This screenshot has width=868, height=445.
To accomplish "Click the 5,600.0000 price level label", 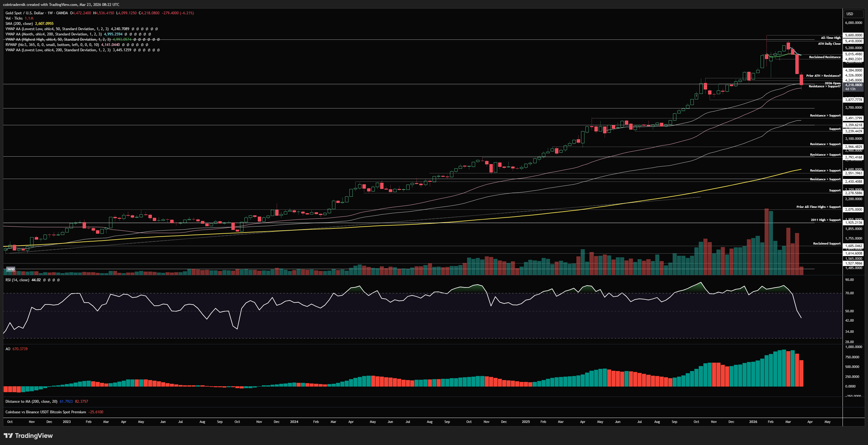I will [x=853, y=35].
